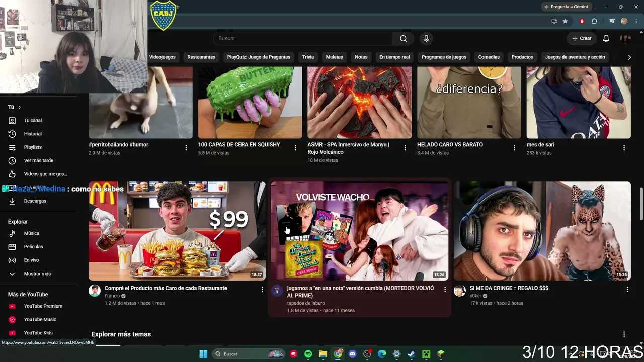This screenshot has width=644, height=362.
Task: Bookmark this page with the star icon
Action: pos(565,21)
